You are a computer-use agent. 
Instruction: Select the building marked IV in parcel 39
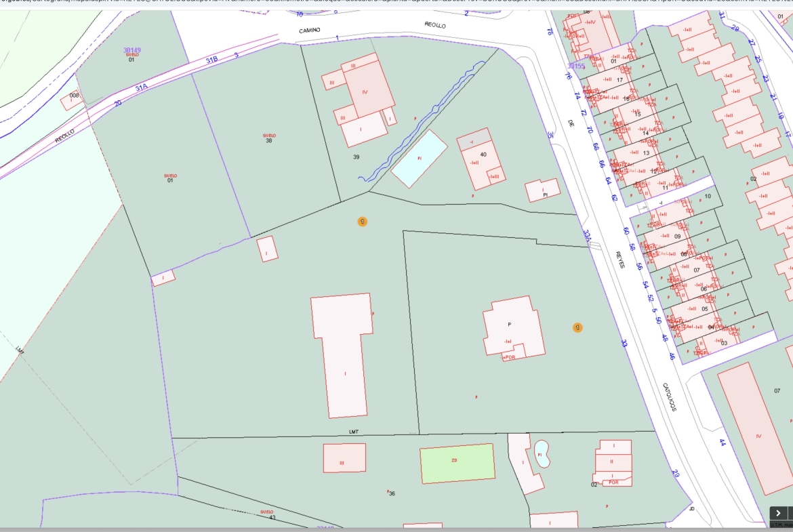point(369,90)
